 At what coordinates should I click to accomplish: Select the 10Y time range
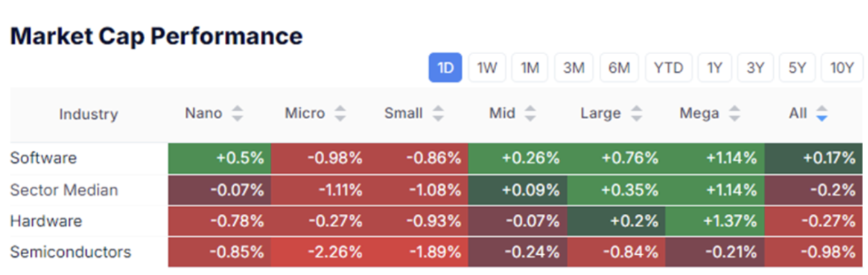[x=842, y=68]
